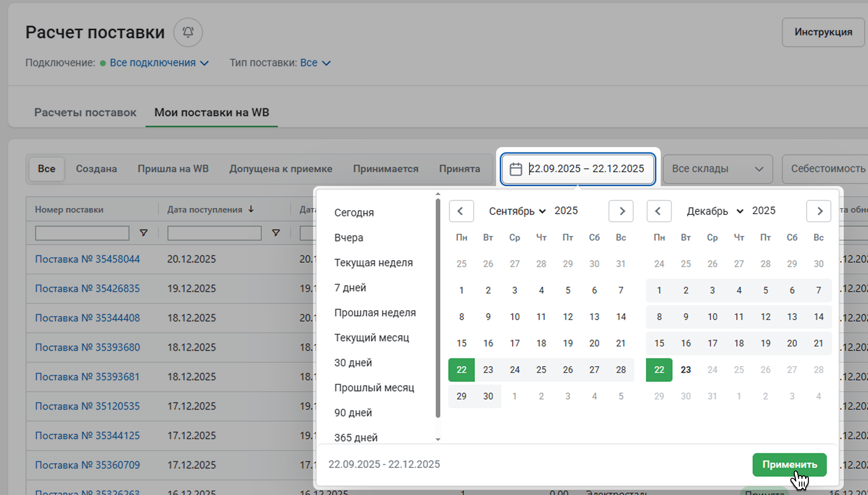The image size is (868, 495).
Task: Switch to Расчеты поставок tab
Action: pos(85,113)
